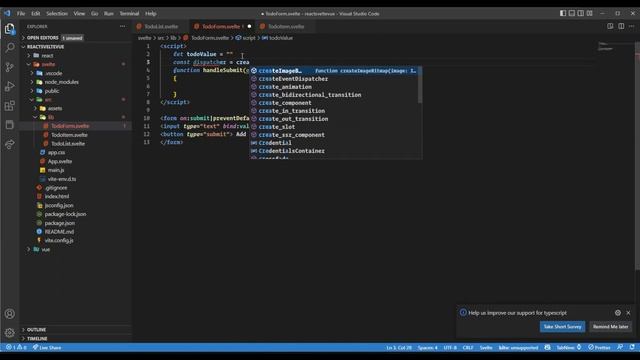Click Spaces: 4 indentation setting

427,347
